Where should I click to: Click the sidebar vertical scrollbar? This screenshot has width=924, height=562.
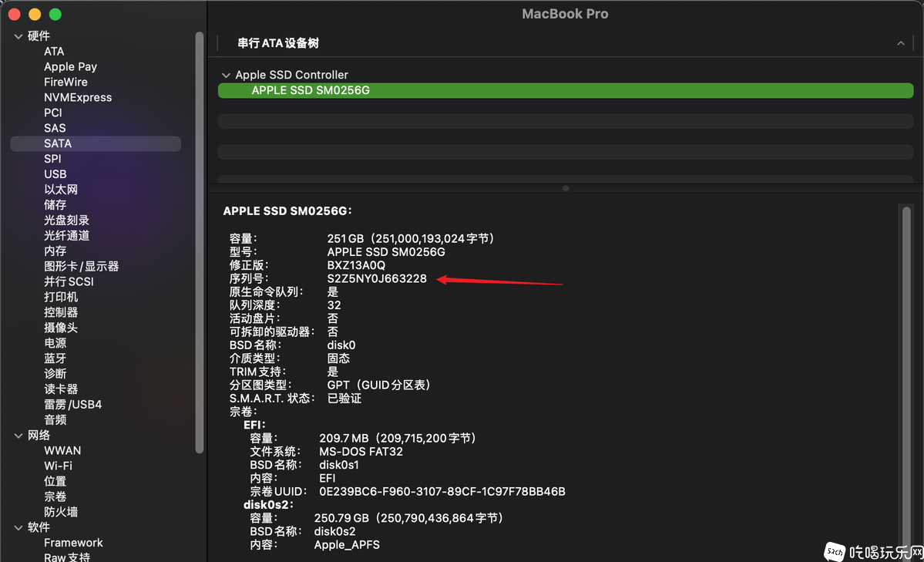(x=199, y=242)
